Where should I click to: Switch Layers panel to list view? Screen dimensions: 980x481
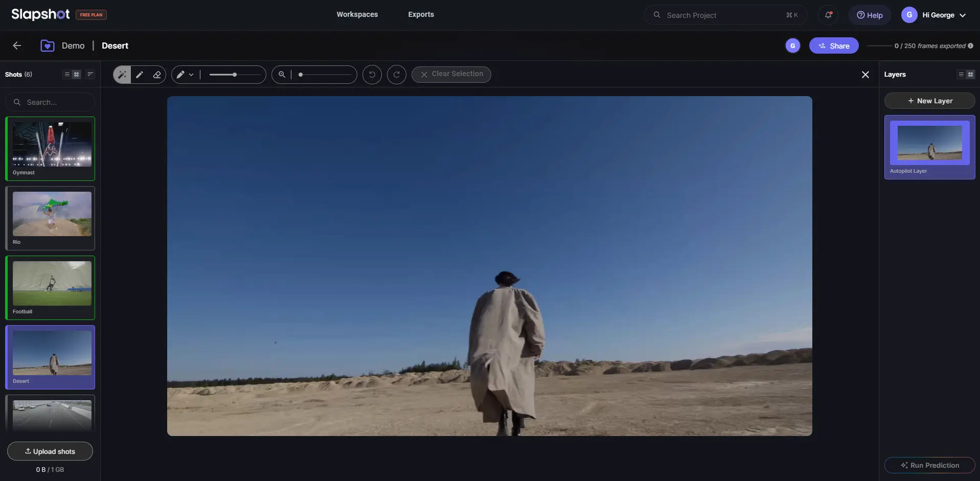pyautogui.click(x=961, y=75)
